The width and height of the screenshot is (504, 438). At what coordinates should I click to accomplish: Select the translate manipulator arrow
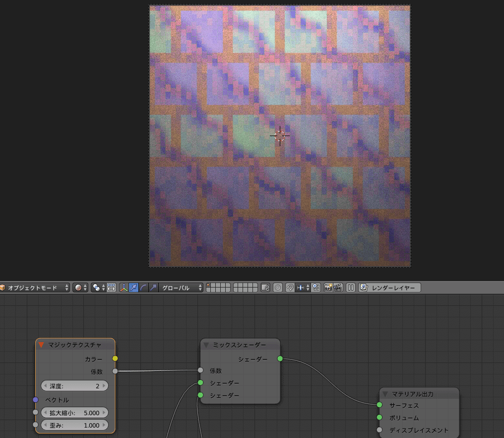coord(133,288)
